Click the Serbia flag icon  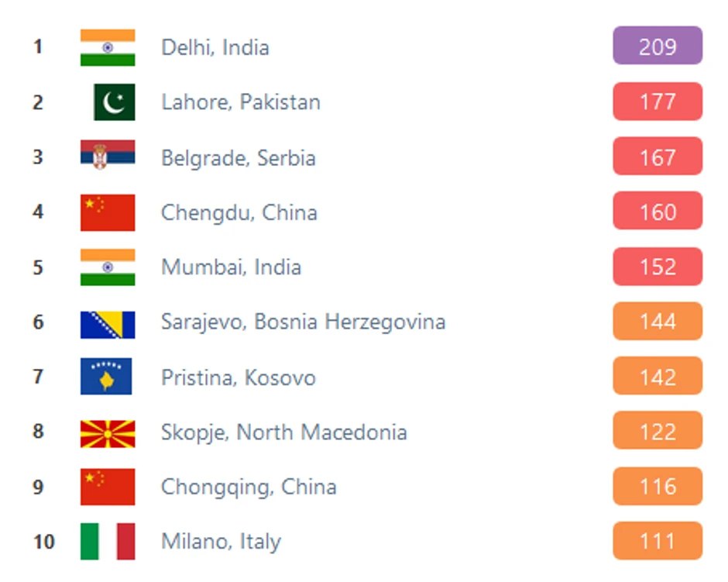(x=108, y=157)
